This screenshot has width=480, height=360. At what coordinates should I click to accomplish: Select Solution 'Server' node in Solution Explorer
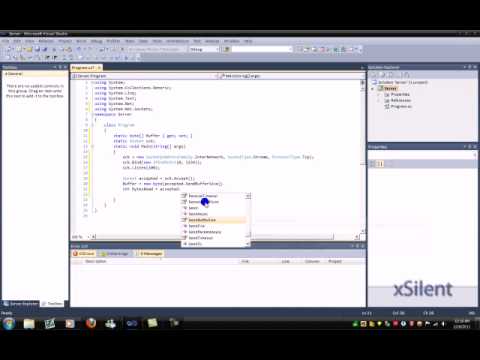coord(403,82)
